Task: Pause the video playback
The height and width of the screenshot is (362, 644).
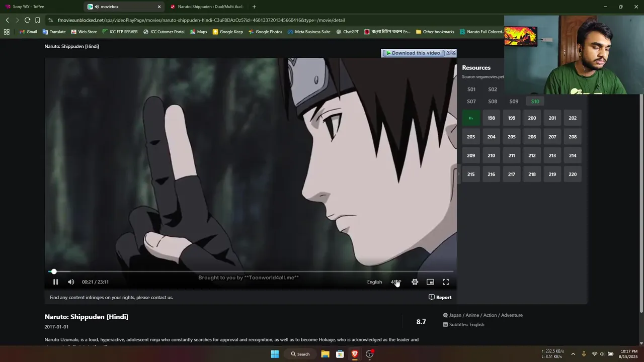Action: tap(55, 282)
